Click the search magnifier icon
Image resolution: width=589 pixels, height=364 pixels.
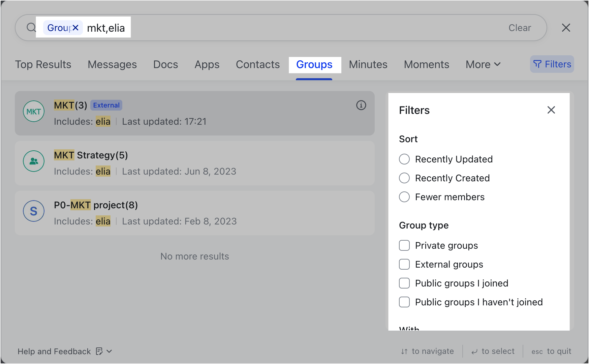(x=31, y=28)
